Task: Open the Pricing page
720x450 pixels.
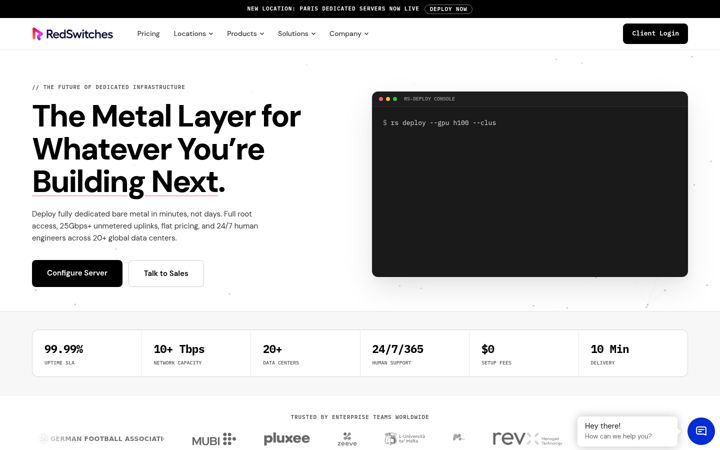Action: tap(148, 34)
